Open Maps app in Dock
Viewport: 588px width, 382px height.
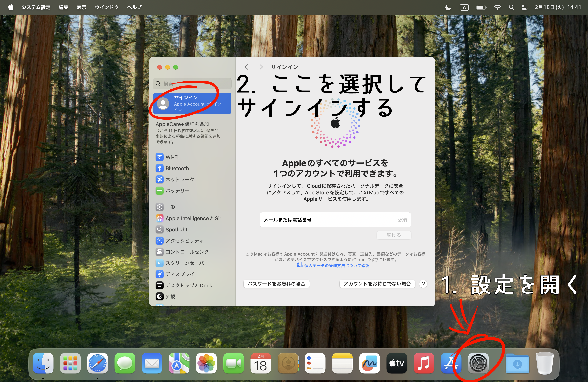(x=179, y=363)
